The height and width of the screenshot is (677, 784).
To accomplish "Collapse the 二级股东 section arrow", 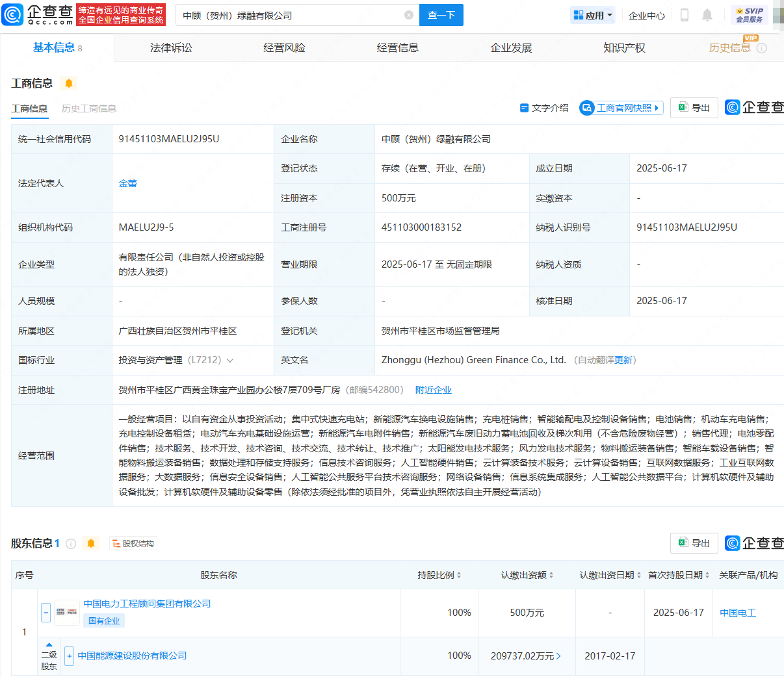I will coord(49,645).
